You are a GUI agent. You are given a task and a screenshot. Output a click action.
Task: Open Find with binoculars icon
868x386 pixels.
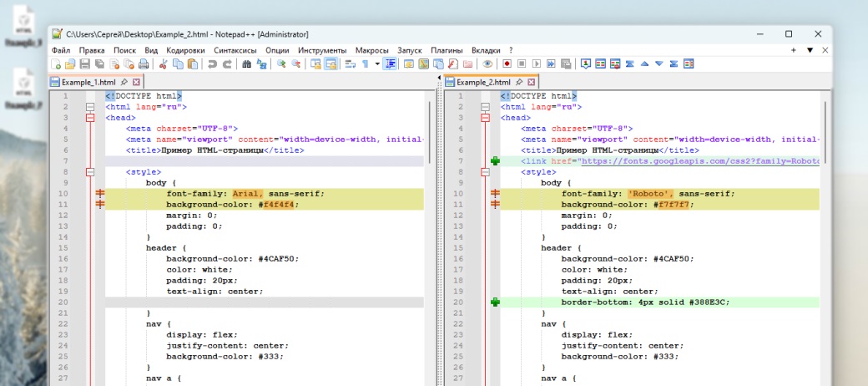pyautogui.click(x=247, y=63)
